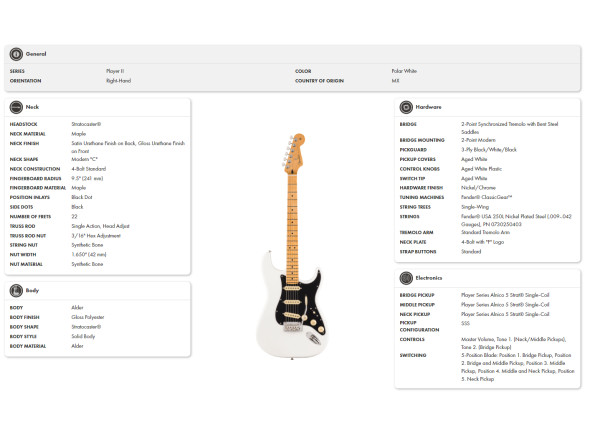Click the MIDDLE PICKUP label
Image resolution: width=590 pixels, height=434 pixels.
[417, 305]
